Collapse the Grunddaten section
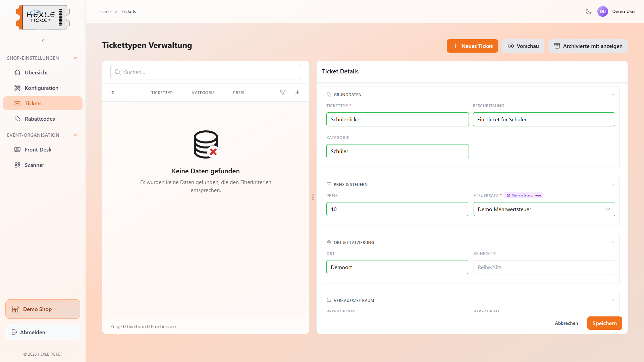644x362 pixels. point(613,95)
